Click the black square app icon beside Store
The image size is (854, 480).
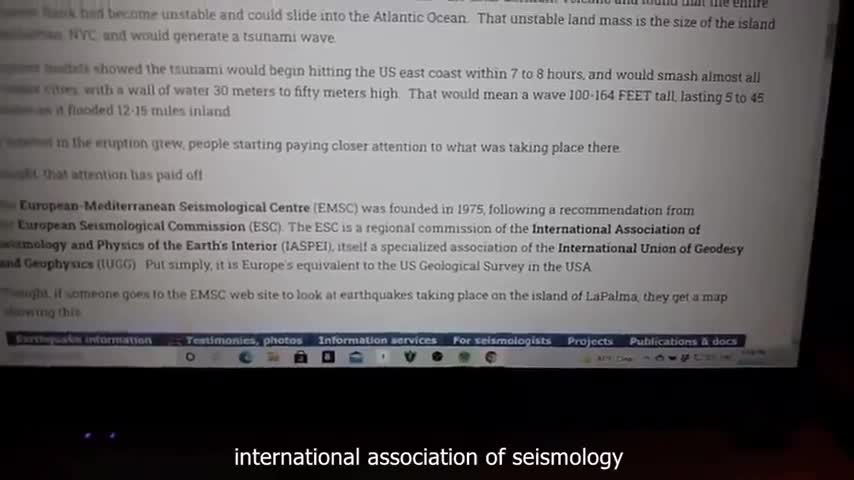tap(328, 357)
